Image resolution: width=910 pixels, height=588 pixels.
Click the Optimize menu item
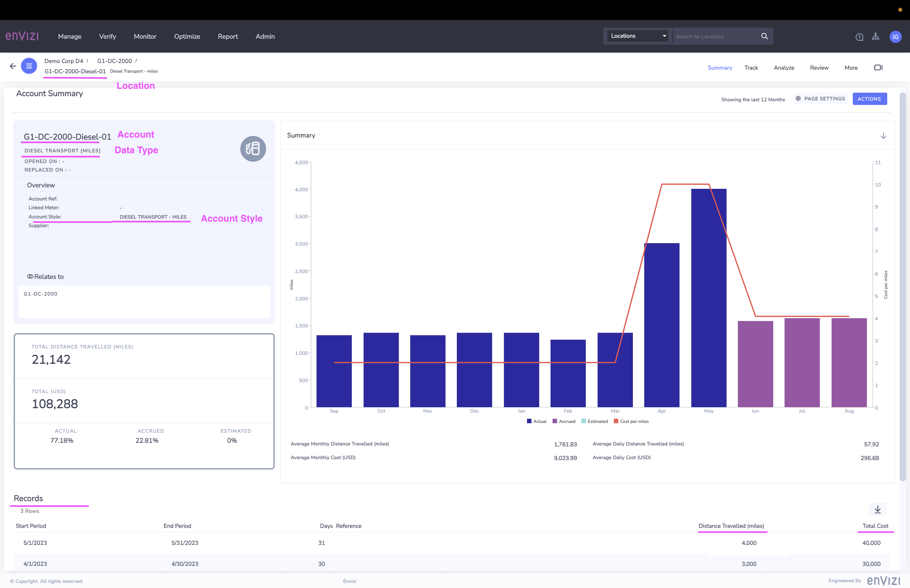point(187,36)
